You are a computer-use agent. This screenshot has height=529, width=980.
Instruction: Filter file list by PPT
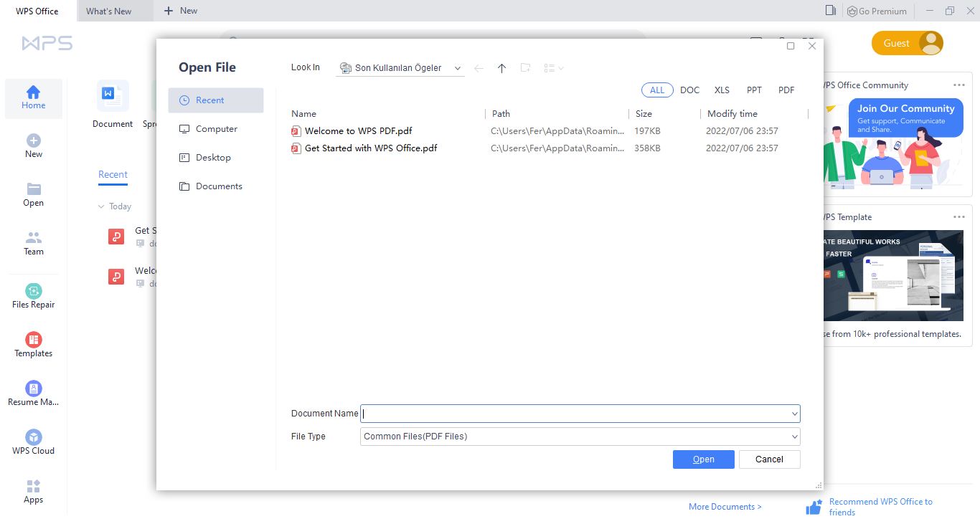754,90
